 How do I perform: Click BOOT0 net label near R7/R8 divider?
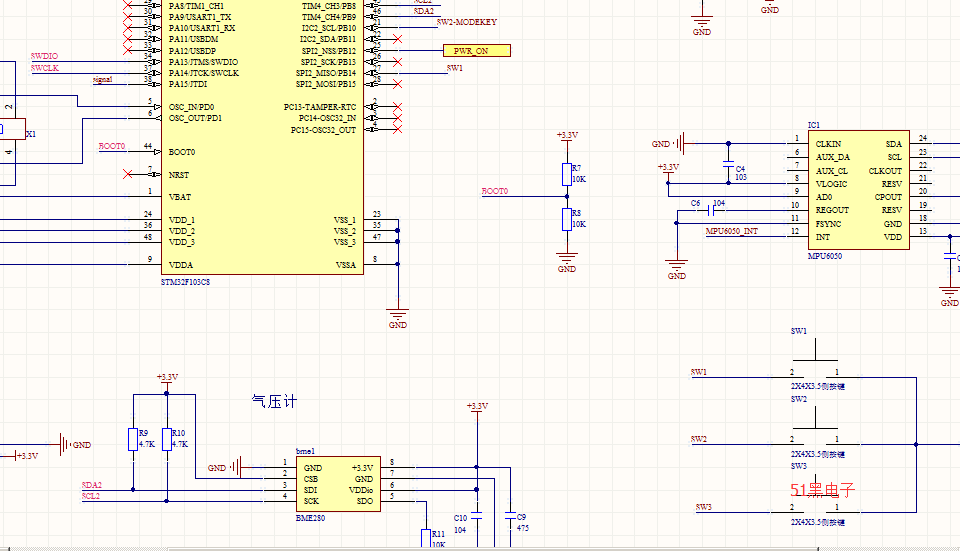pyautogui.click(x=495, y=191)
